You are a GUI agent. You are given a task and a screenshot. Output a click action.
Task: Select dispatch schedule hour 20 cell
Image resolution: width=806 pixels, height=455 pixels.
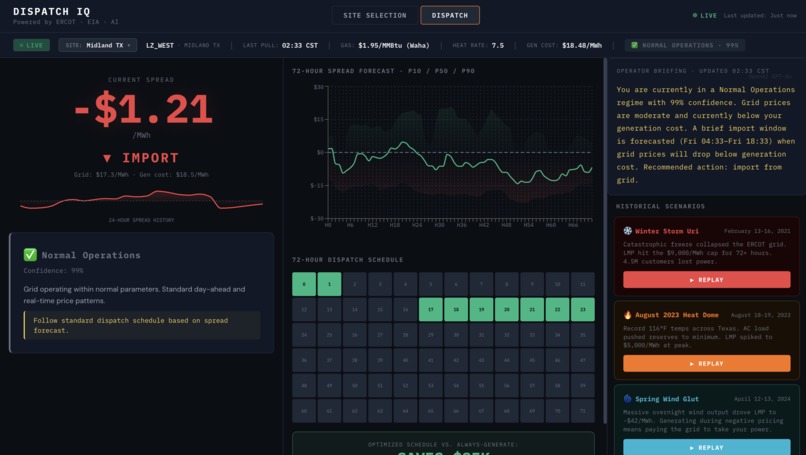coord(507,310)
